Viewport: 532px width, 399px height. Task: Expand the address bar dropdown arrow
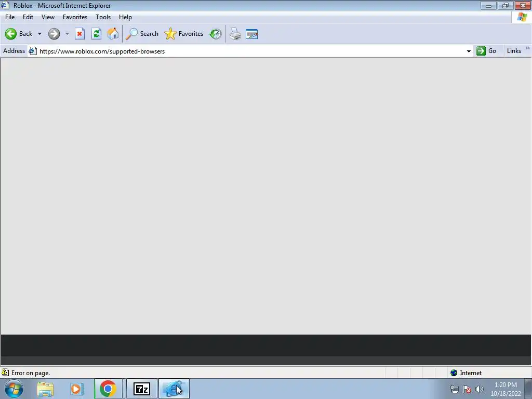coord(469,51)
